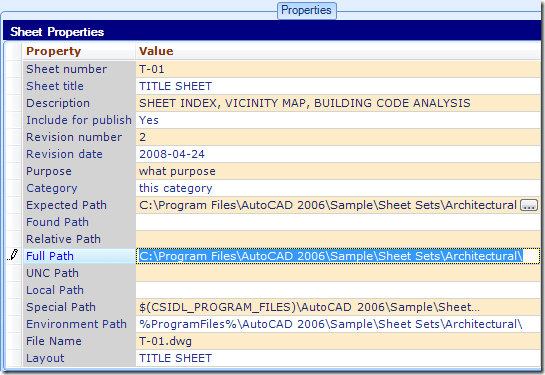The height and width of the screenshot is (375, 545).
Task: Select the Environment Path value %ProgramFiles%
Action: (331, 324)
